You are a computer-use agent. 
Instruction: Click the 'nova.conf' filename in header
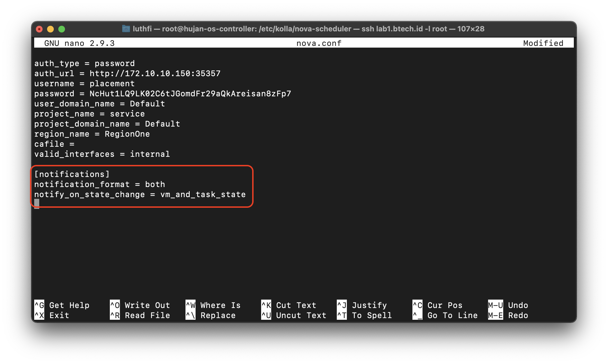point(319,43)
